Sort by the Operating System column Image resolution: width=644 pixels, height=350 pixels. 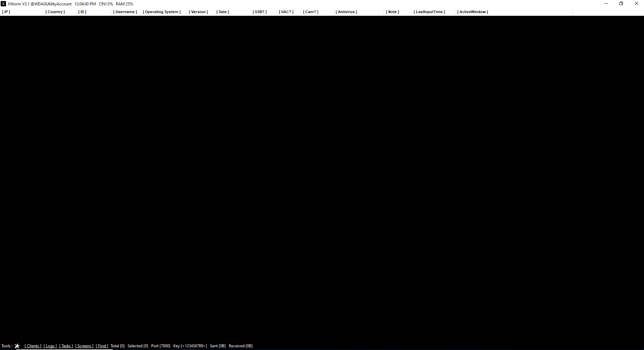[x=164, y=12]
